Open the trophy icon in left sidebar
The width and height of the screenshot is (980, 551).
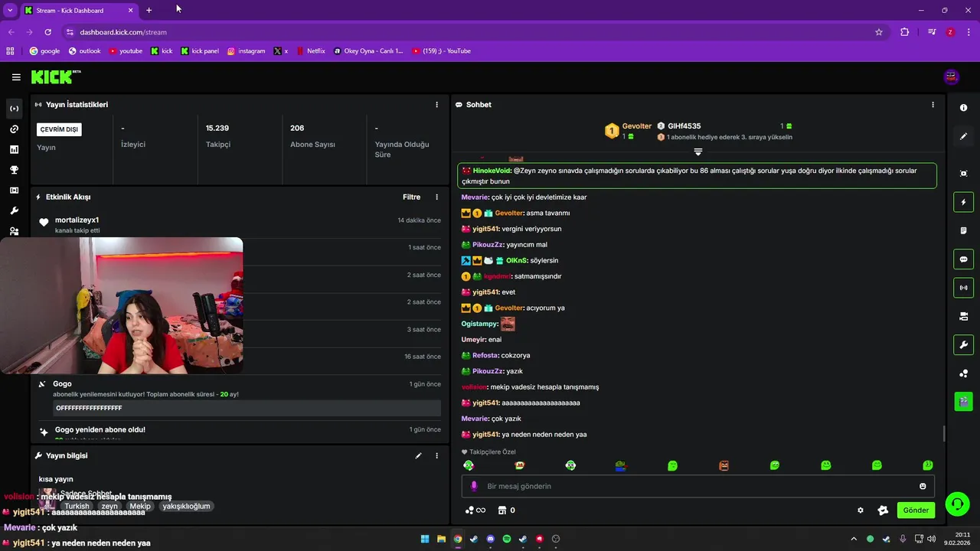coord(14,170)
